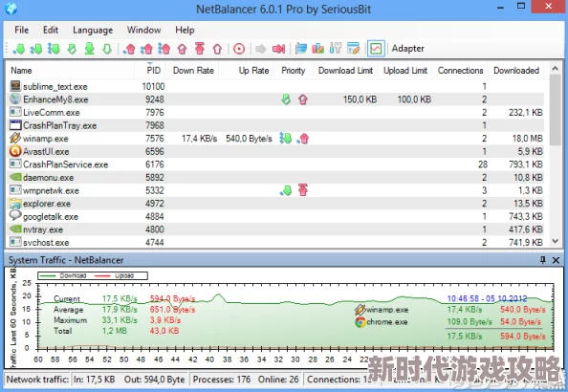
Task: Open the Edit menu
Action: (x=51, y=30)
